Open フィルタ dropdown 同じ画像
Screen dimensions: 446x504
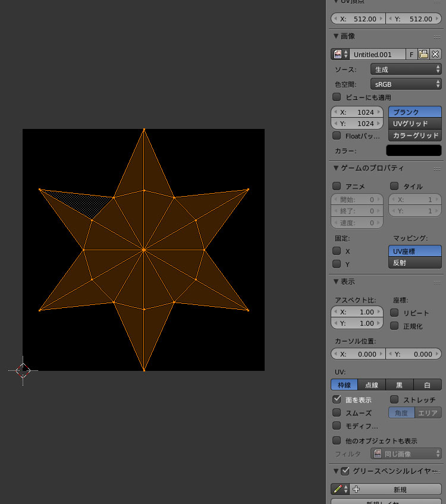[x=406, y=453]
